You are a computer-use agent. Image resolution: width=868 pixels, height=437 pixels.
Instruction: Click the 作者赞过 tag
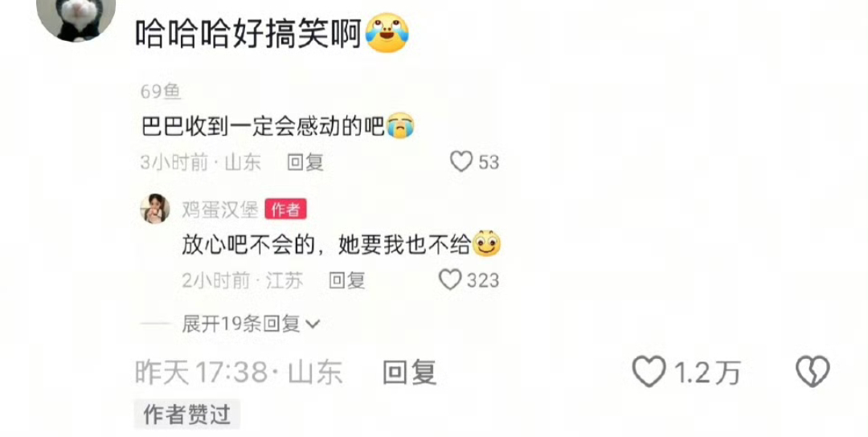tap(187, 415)
